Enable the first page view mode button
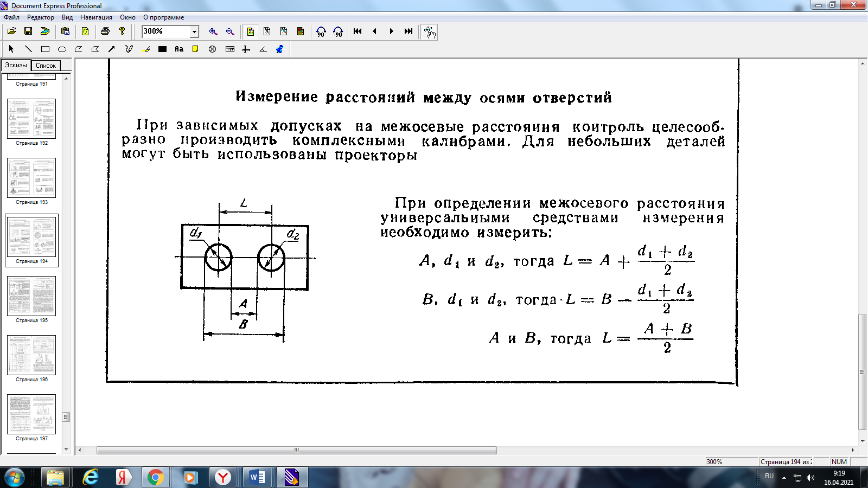The width and height of the screenshot is (868, 488). (251, 31)
